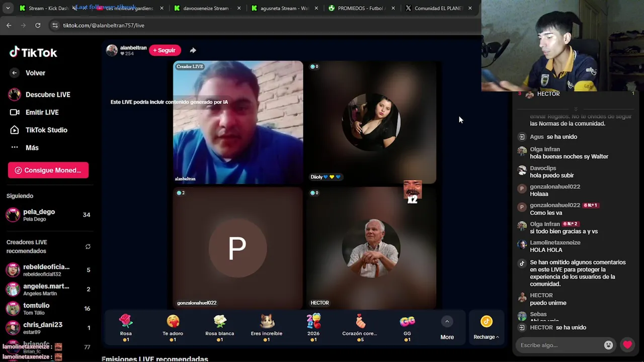Focus the Escribe algo chat input

(559, 345)
